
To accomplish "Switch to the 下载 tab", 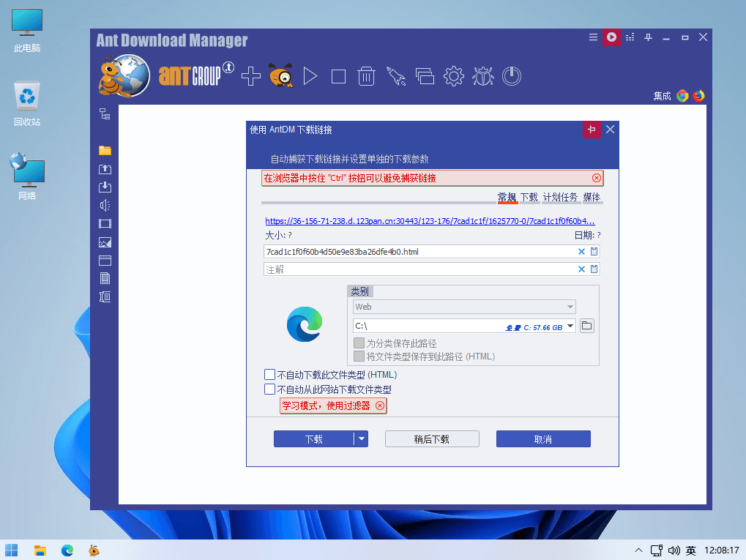I will coord(529,197).
